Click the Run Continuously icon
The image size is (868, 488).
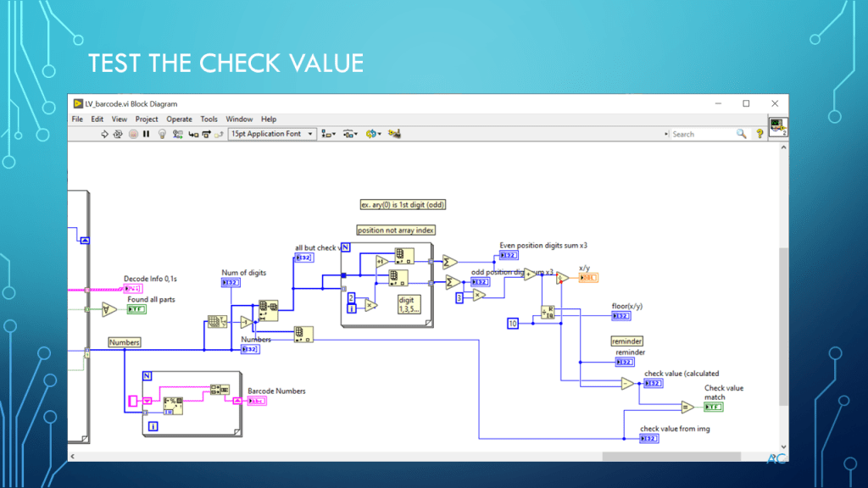(119, 134)
